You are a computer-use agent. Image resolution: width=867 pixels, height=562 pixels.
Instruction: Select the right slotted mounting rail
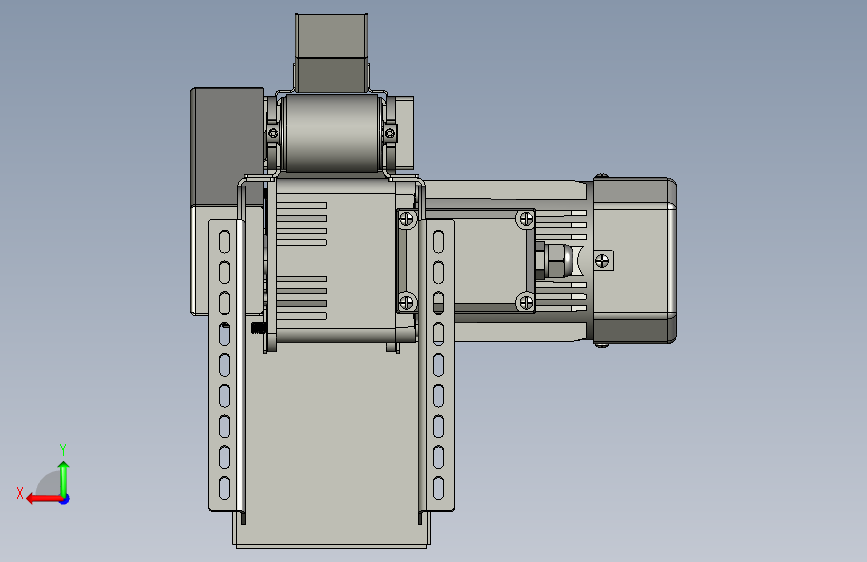click(437, 365)
